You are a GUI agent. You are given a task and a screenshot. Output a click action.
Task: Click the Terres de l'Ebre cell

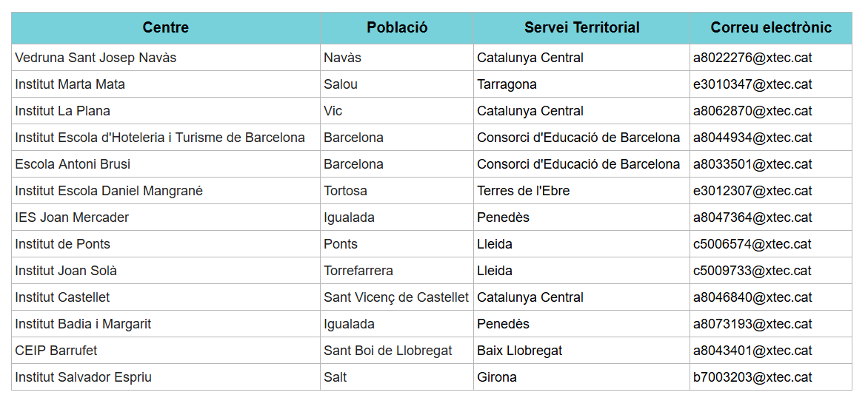point(523,191)
